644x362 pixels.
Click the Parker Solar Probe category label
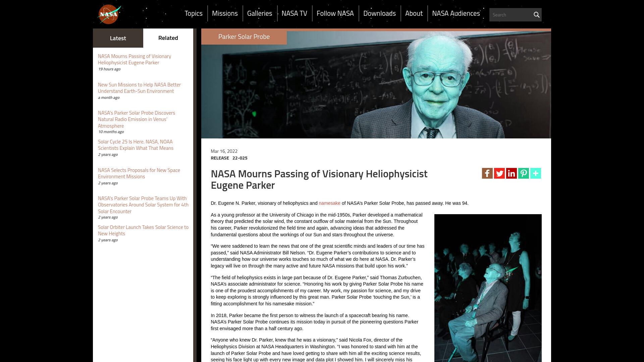[244, 37]
